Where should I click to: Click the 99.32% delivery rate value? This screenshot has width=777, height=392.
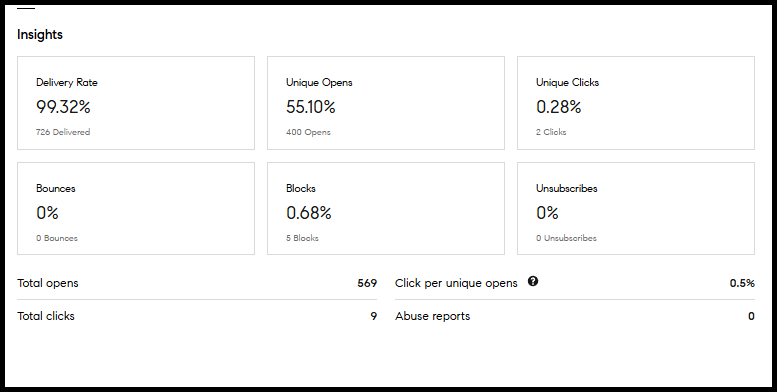(63, 107)
